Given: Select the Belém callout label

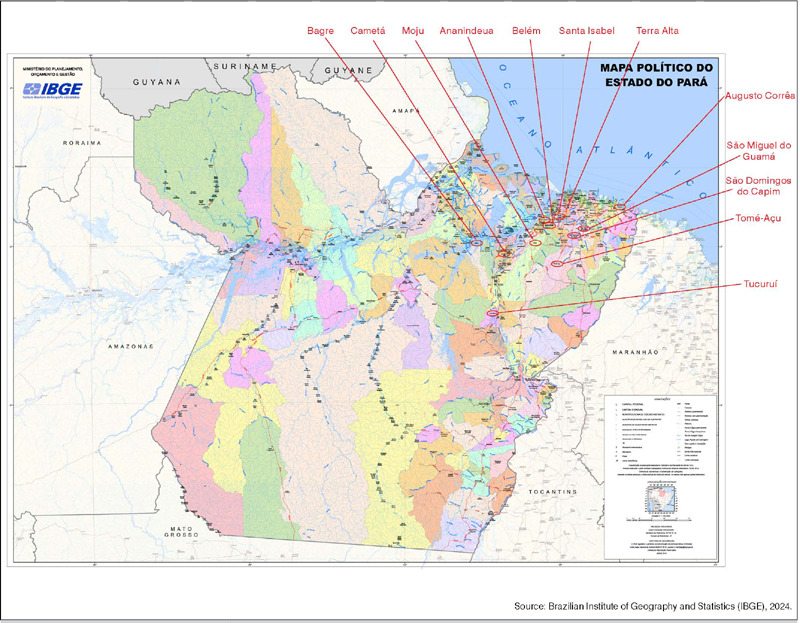Looking at the screenshot, I should (x=527, y=31).
